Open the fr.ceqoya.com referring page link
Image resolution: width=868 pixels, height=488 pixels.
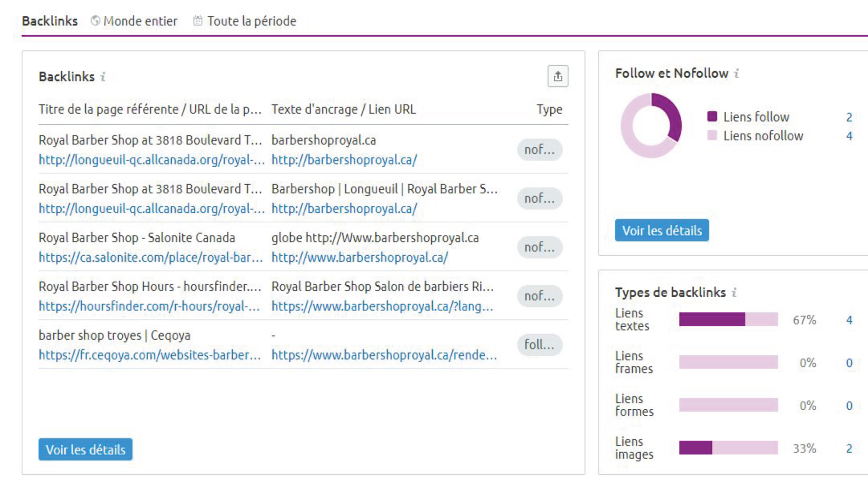click(x=150, y=355)
